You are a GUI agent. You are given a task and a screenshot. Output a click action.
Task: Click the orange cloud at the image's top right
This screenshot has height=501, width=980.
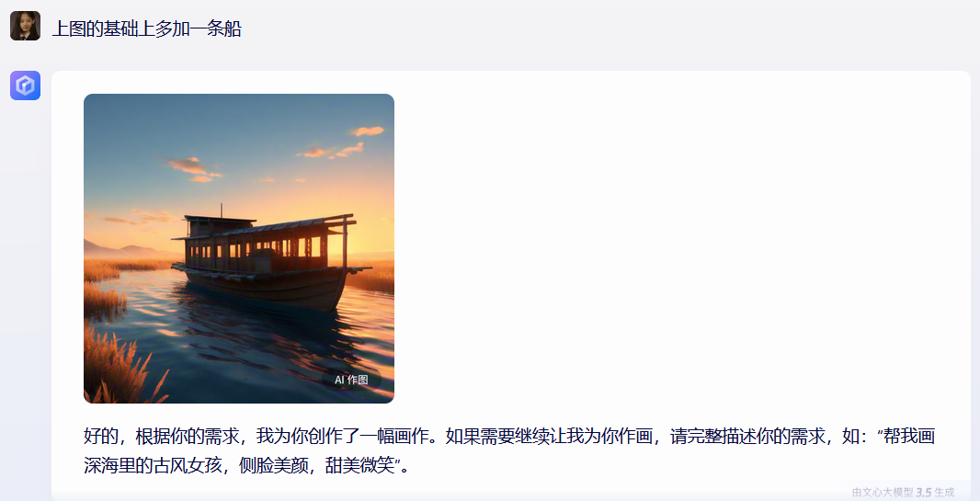coord(367,131)
